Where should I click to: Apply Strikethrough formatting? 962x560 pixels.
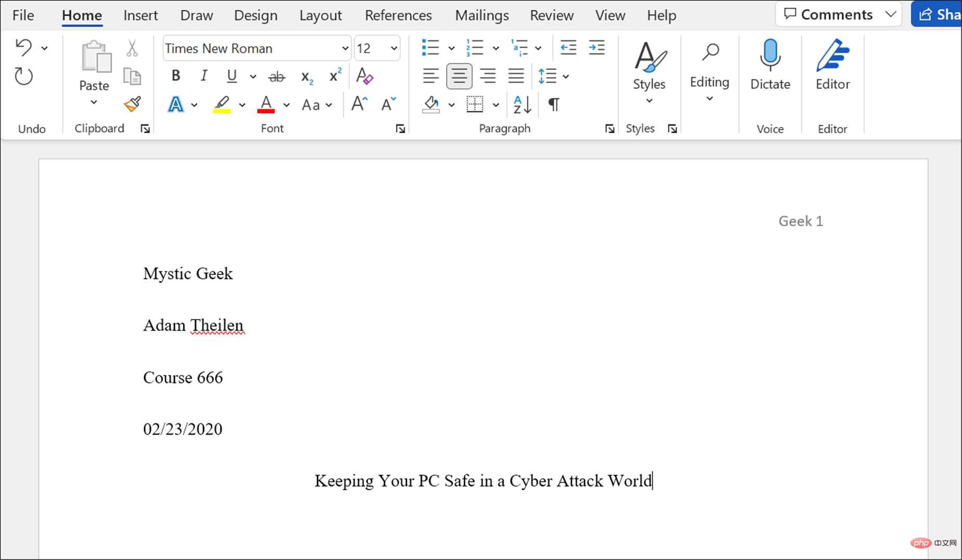coord(276,76)
